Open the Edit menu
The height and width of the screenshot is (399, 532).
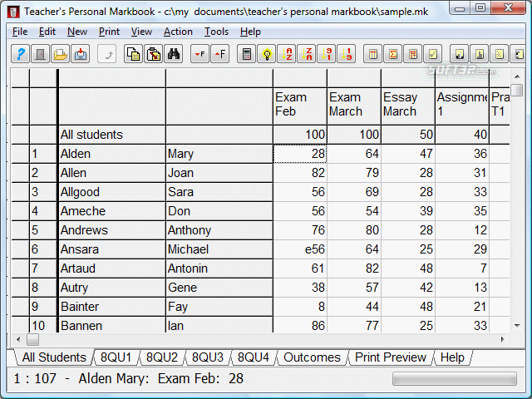coord(47,32)
